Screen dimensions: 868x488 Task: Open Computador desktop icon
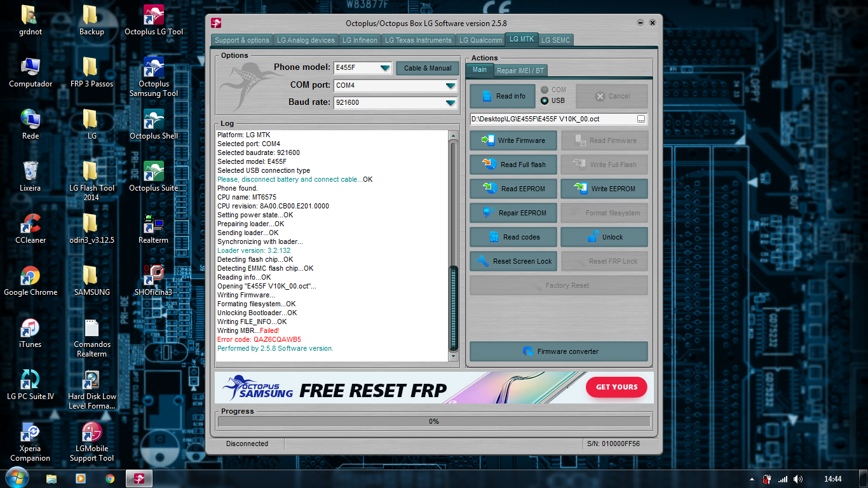pyautogui.click(x=31, y=72)
